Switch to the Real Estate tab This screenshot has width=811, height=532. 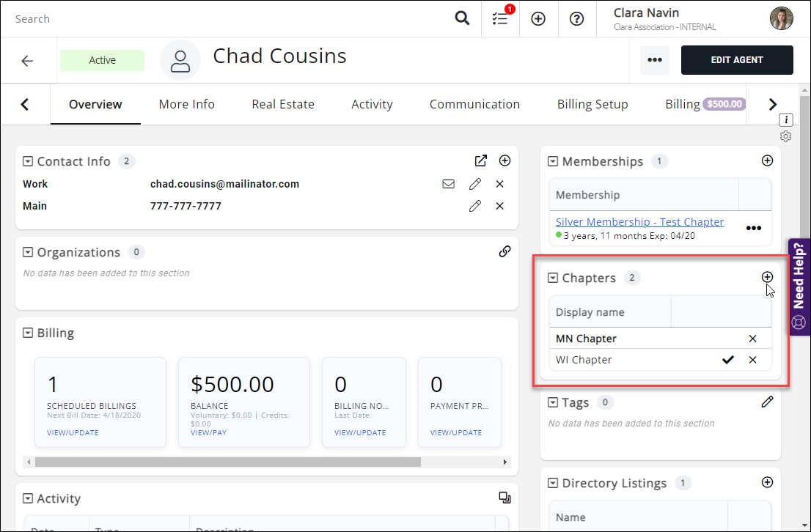(x=283, y=104)
